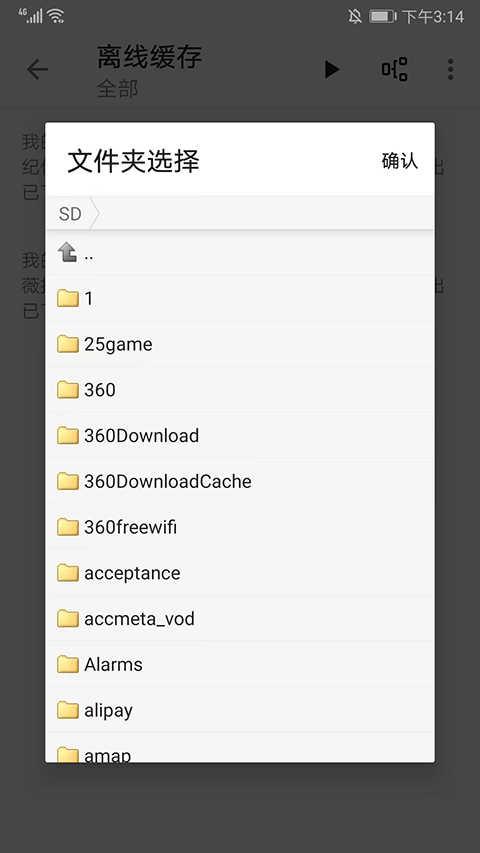Open the 360Download folder
The width and height of the screenshot is (480, 853).
(239, 435)
